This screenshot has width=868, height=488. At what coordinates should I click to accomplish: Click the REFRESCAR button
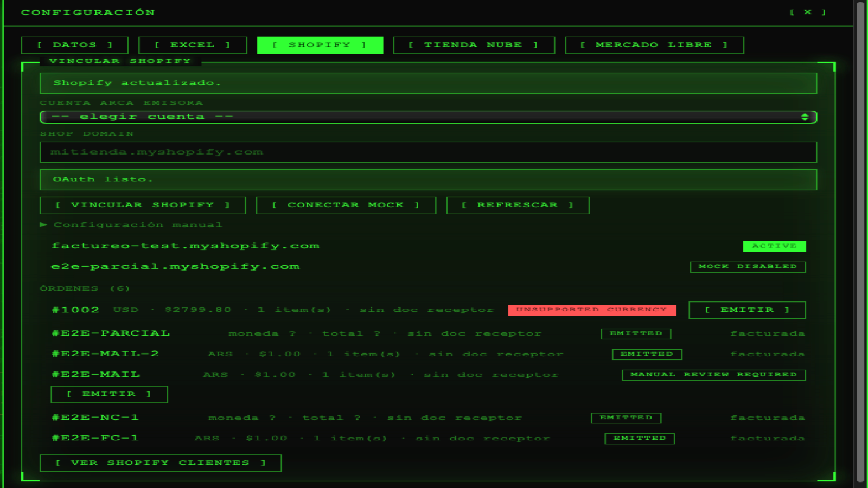click(518, 205)
